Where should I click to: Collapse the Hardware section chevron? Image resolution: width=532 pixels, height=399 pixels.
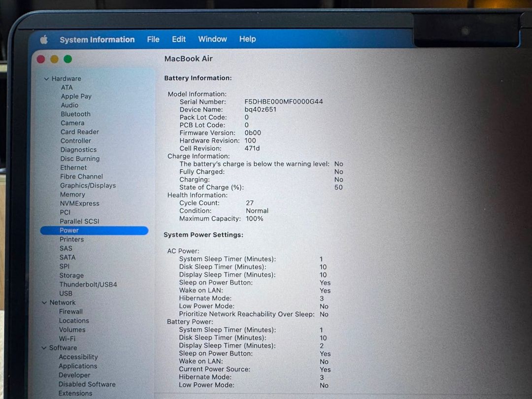46,79
